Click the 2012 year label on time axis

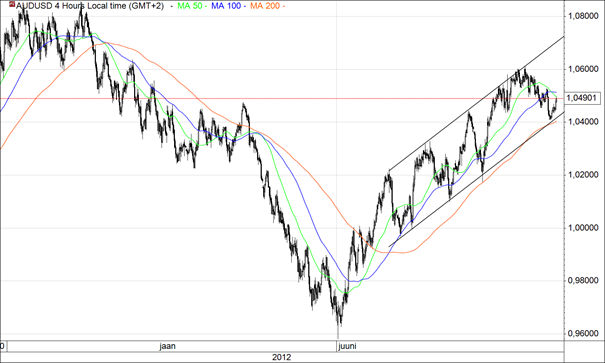pyautogui.click(x=281, y=357)
